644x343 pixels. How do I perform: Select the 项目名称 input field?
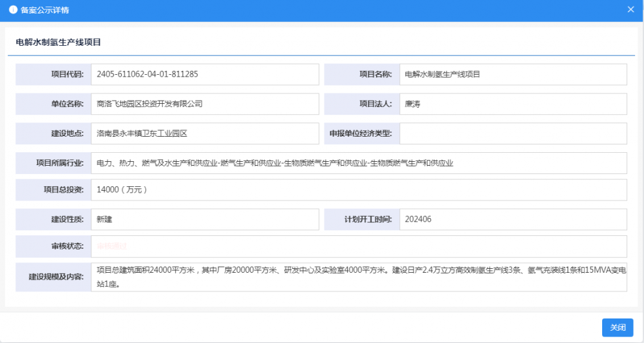pyautogui.click(x=513, y=74)
